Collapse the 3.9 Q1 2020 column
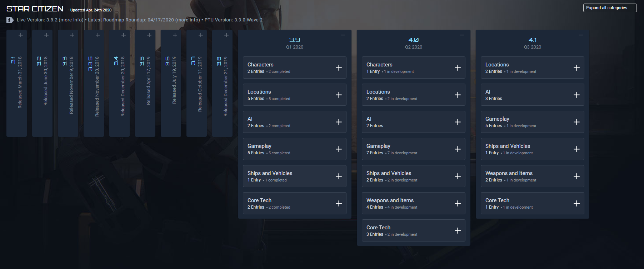This screenshot has width=644, height=269. 343,35
